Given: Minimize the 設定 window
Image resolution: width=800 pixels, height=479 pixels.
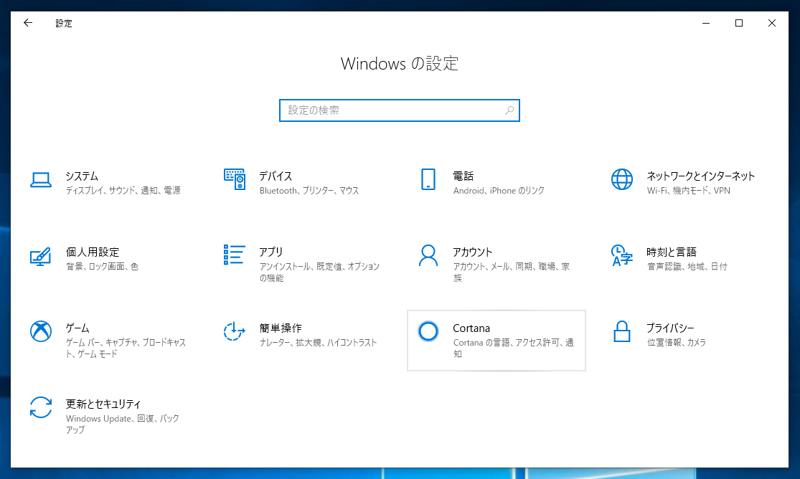Looking at the screenshot, I should [706, 23].
